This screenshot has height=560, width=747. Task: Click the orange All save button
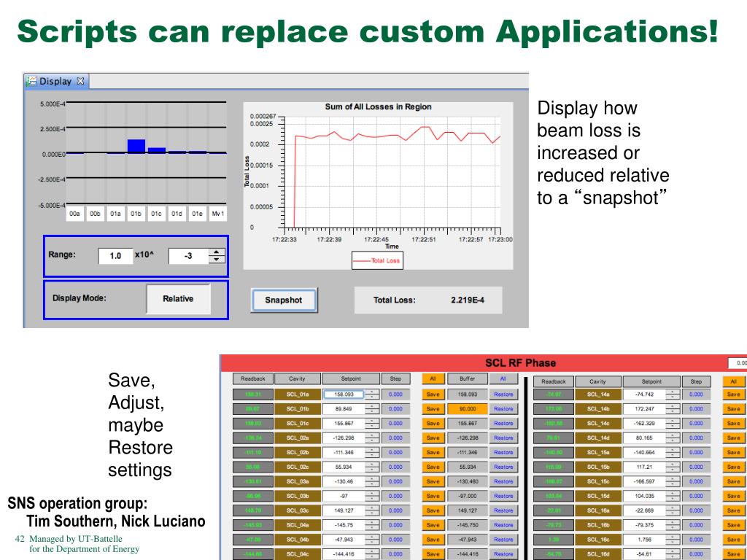tap(433, 379)
